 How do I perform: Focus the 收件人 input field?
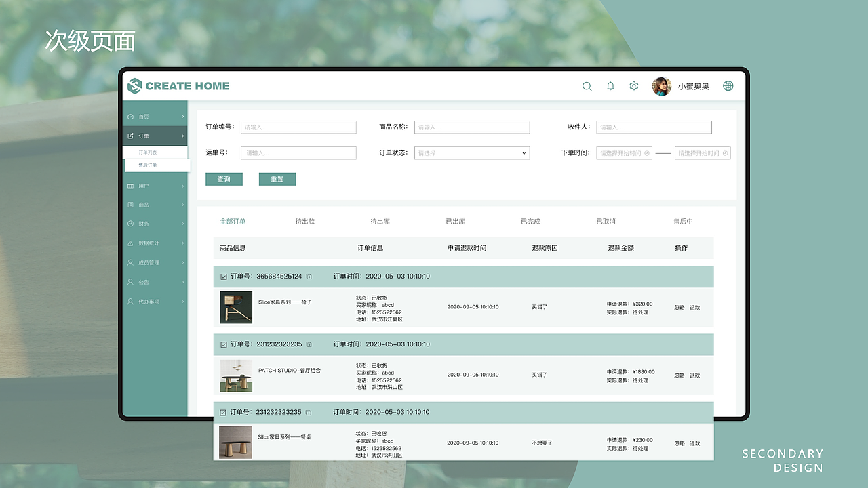click(x=654, y=127)
